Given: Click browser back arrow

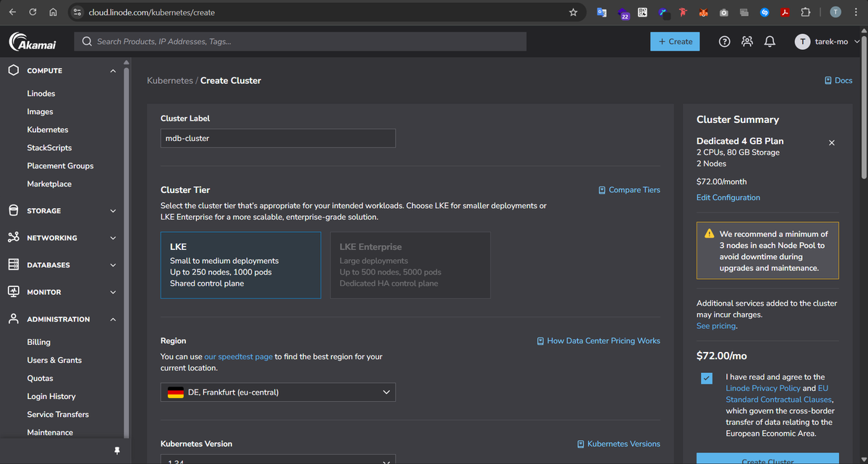Looking at the screenshot, I should pos(12,12).
